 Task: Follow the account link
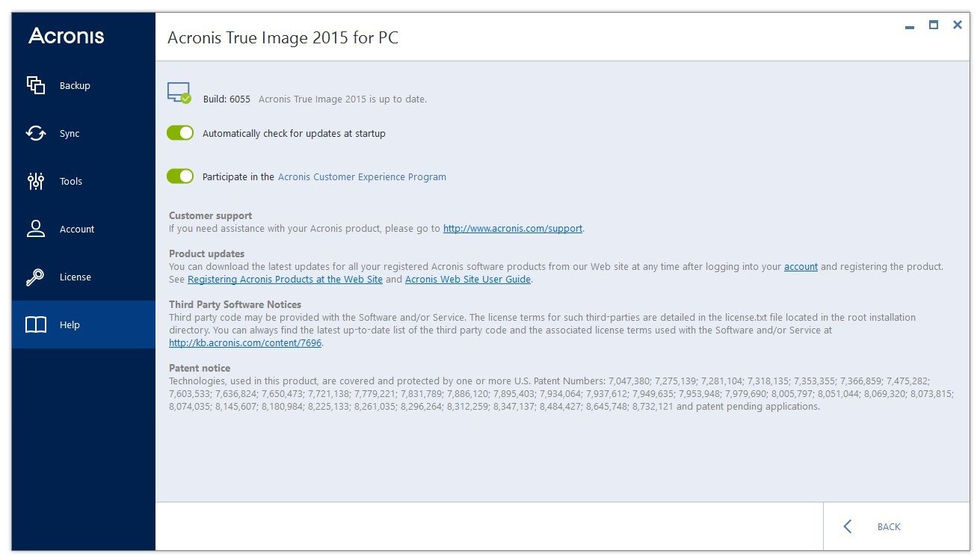pyautogui.click(x=801, y=267)
